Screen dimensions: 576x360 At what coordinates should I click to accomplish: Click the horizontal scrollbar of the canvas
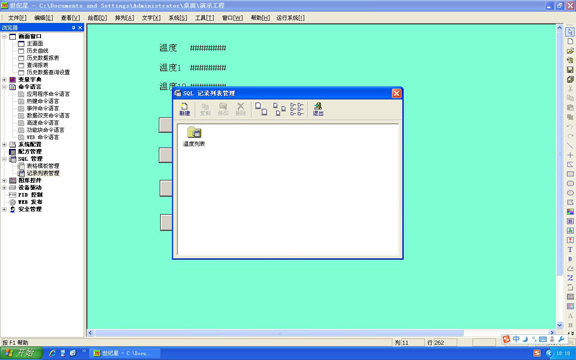click(279, 333)
